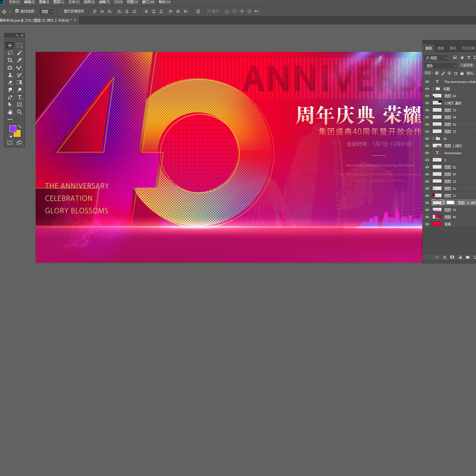Filter layers by type layers (T icon)
476x476 pixels.
469,57
